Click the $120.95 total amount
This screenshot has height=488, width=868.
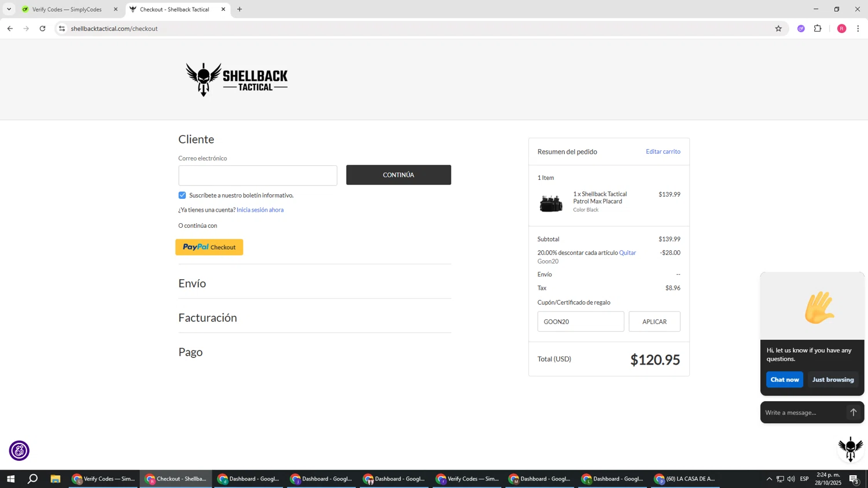[x=655, y=360]
